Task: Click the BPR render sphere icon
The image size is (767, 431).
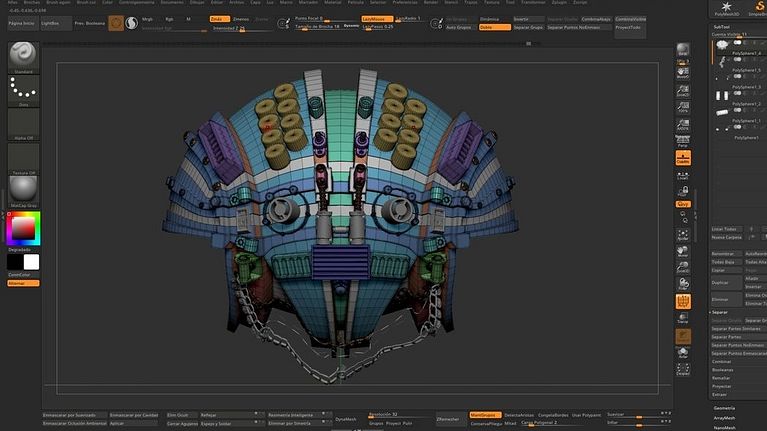Action: click(x=683, y=51)
